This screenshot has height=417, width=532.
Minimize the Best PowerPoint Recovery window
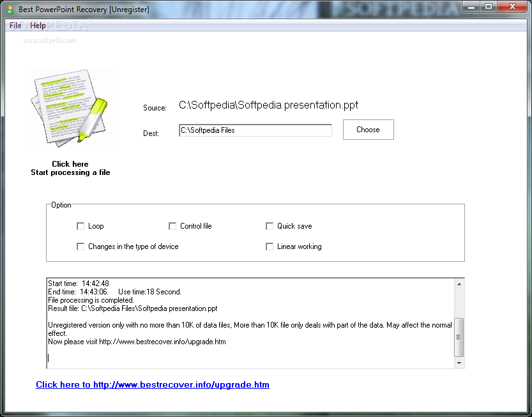pyautogui.click(x=471, y=6)
